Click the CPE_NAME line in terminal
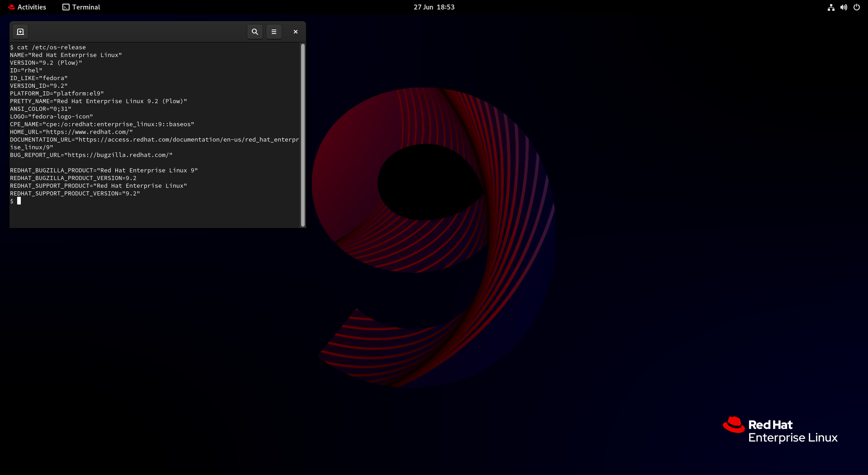The height and width of the screenshot is (475, 868). (x=102, y=124)
